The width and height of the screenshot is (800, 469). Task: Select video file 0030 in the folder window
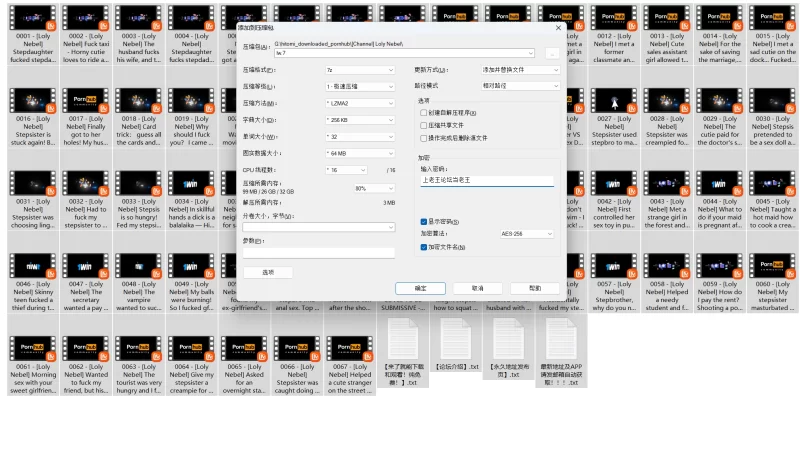coord(772,117)
